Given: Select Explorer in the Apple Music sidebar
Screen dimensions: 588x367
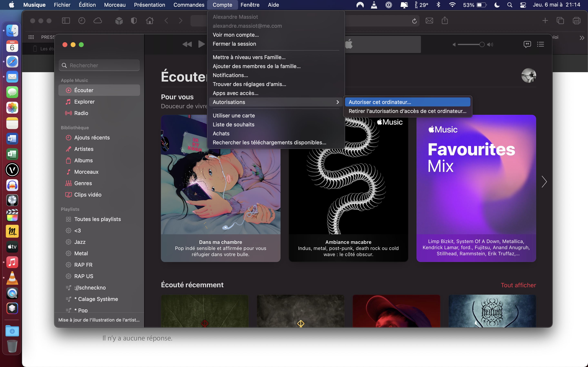Looking at the screenshot, I should pyautogui.click(x=84, y=102).
